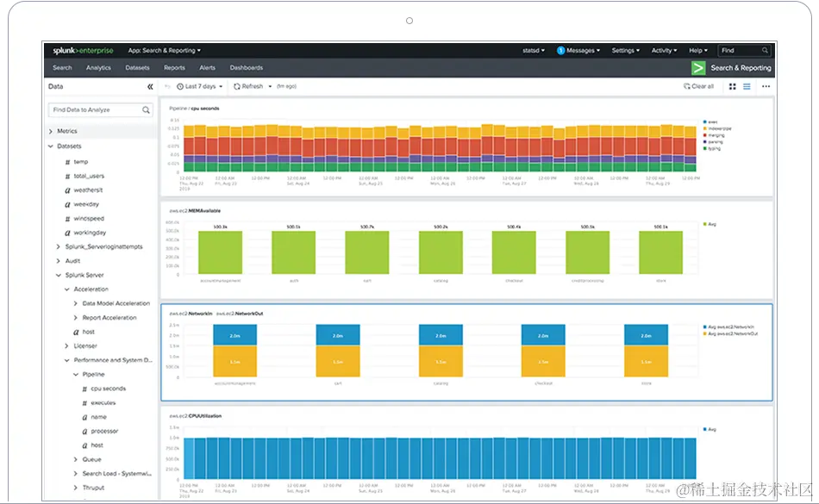Collapse the Data panel with double-chevron icon

(150, 86)
